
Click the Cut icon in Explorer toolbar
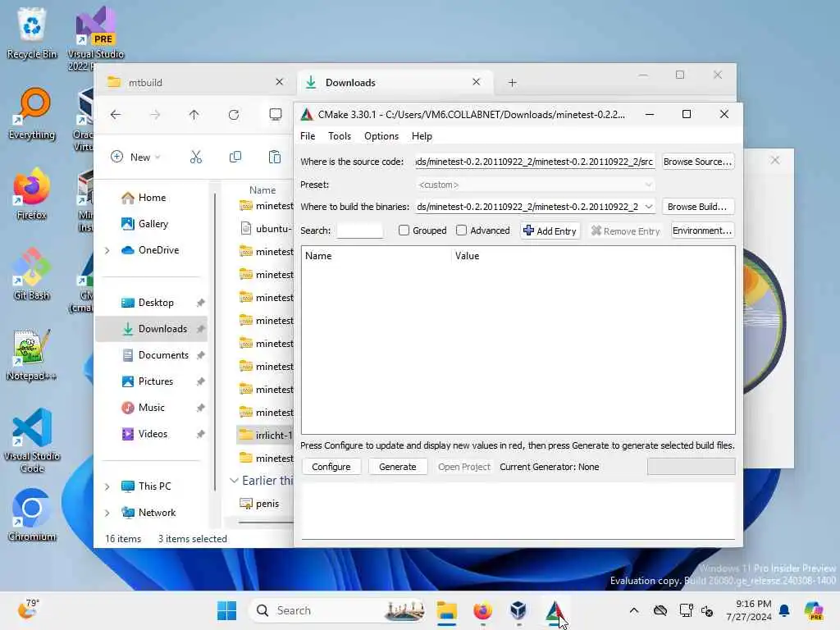point(196,157)
